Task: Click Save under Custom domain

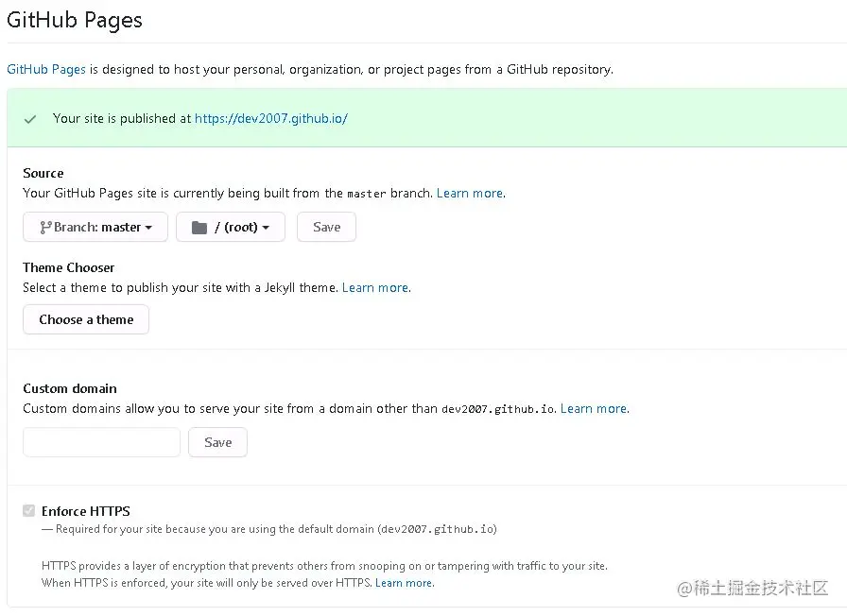Action: 217,442
